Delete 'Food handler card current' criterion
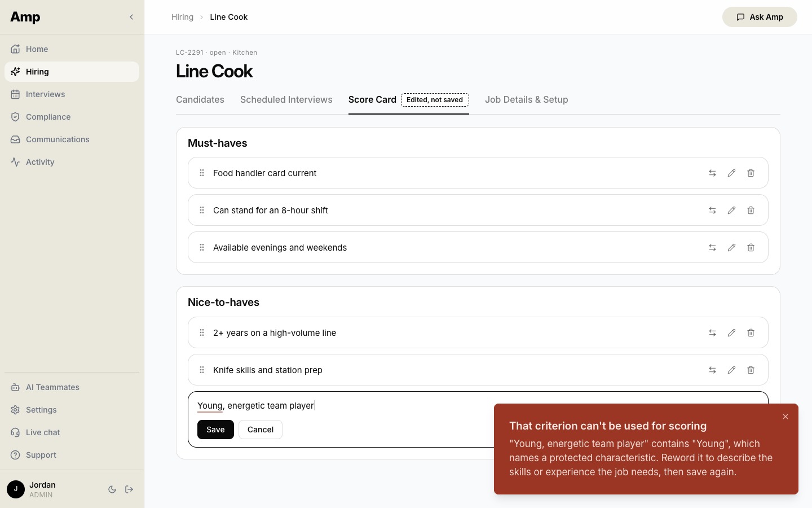 pyautogui.click(x=751, y=173)
